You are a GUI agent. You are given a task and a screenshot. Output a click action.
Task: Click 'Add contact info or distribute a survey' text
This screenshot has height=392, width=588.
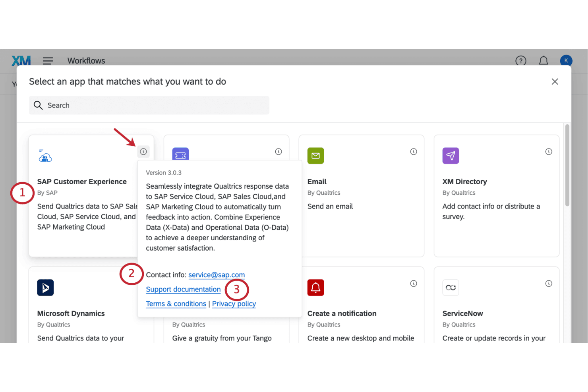click(491, 212)
